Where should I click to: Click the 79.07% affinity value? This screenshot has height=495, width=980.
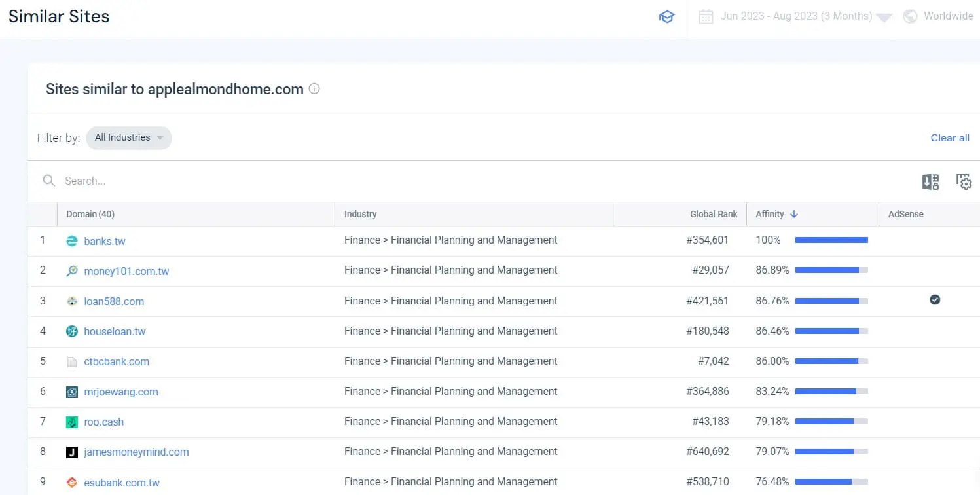point(772,451)
